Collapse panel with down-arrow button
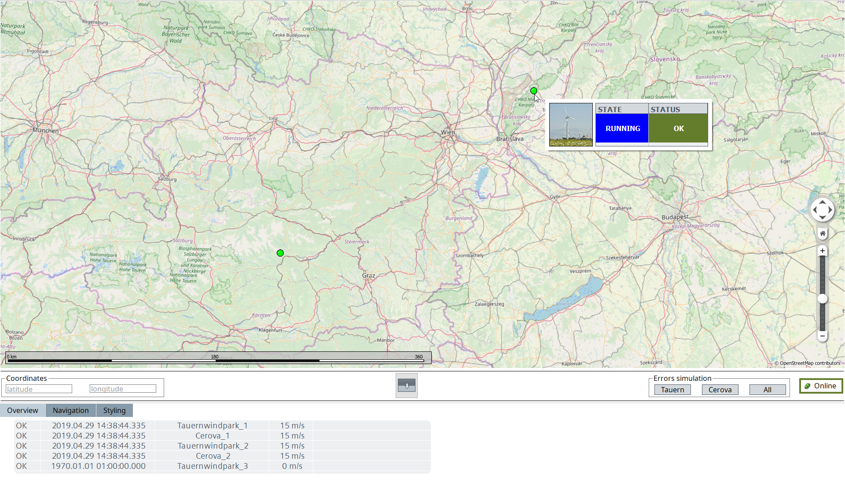This screenshot has width=845, height=504. (x=406, y=386)
